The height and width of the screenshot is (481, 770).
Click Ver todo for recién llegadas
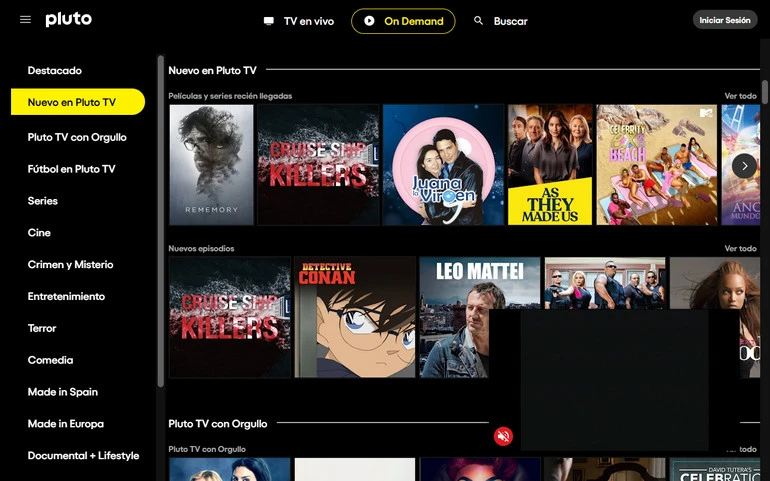tap(741, 96)
